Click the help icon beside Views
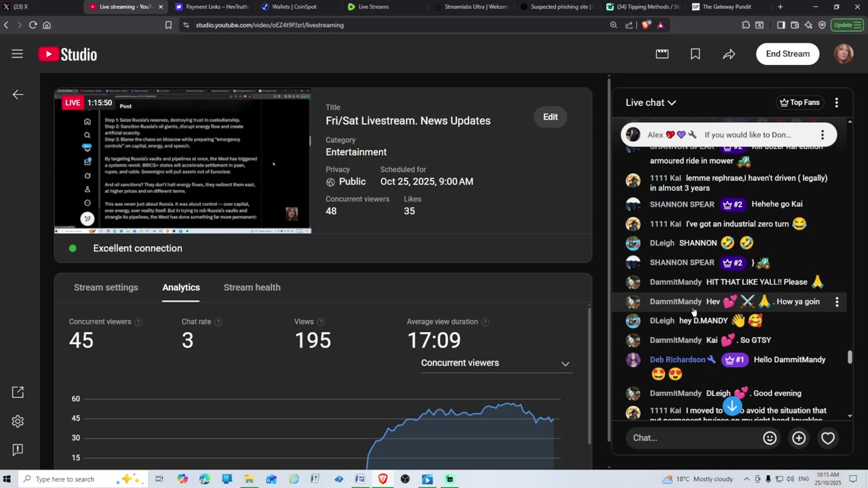Image resolution: width=868 pixels, height=488 pixels. pos(321,322)
